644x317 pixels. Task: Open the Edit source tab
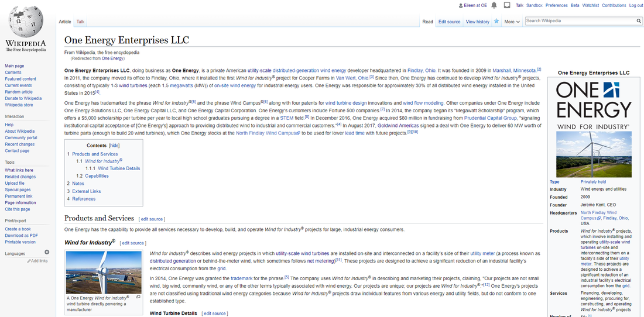coord(449,22)
